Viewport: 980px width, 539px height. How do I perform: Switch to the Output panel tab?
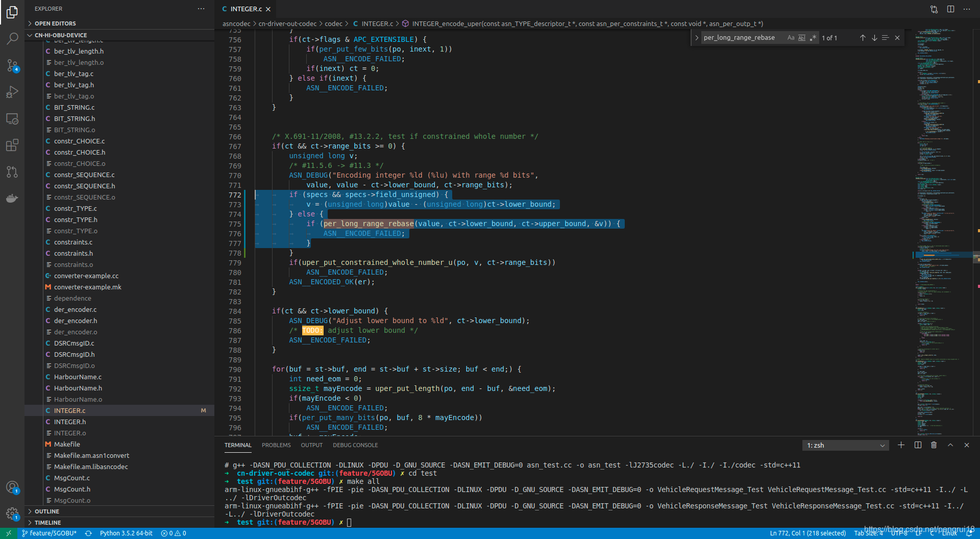click(x=311, y=445)
